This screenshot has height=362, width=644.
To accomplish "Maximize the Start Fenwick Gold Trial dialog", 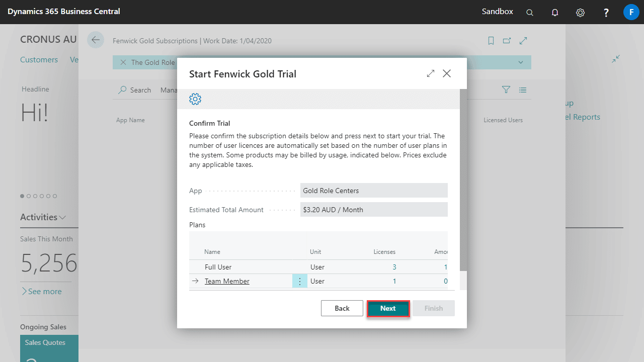I will click(431, 73).
